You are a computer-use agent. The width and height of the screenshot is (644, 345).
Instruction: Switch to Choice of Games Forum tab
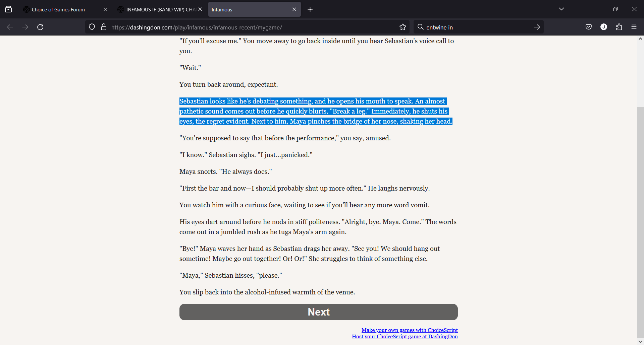pos(65,9)
